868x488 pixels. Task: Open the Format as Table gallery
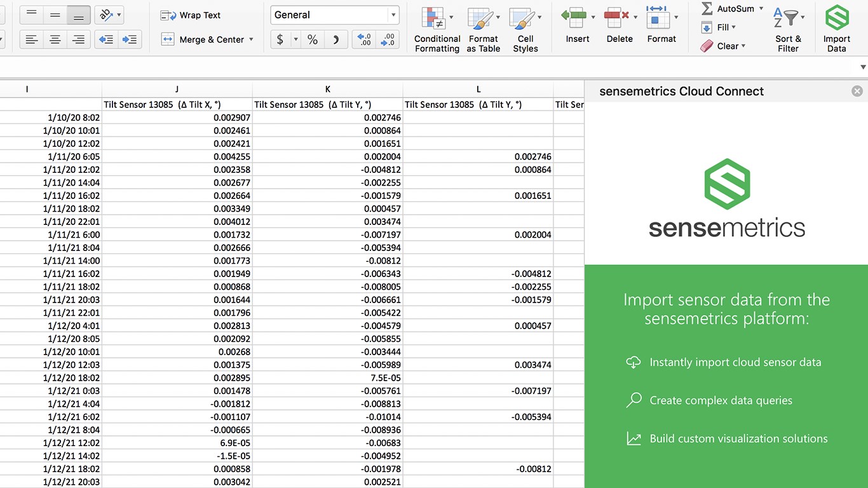click(x=484, y=30)
